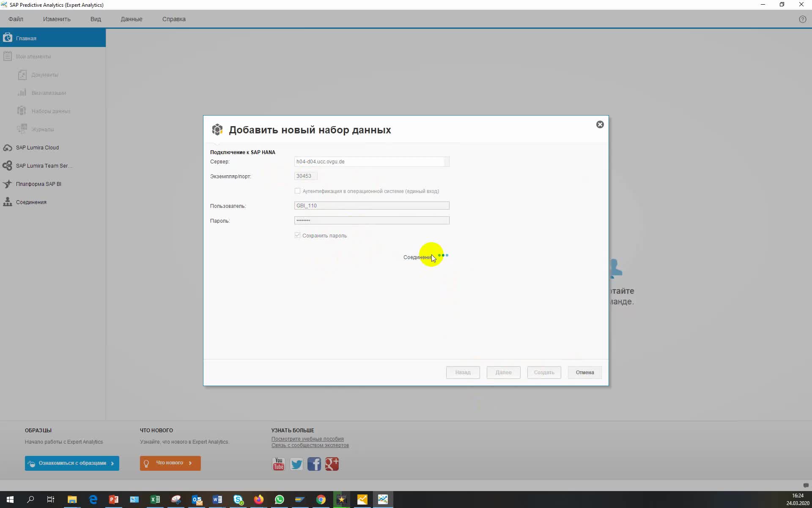The width and height of the screenshot is (812, 508).
Task: Click the taskbar search icon
Action: pyautogui.click(x=30, y=500)
